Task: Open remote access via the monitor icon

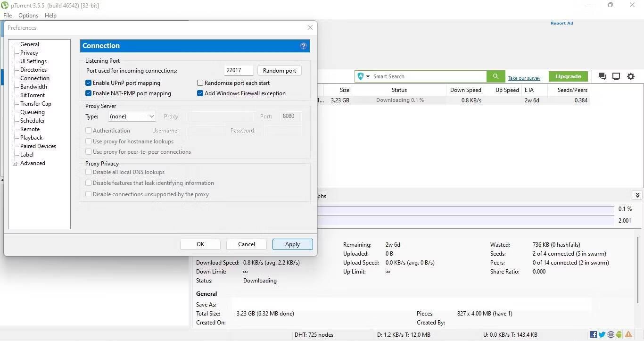Action: (616, 76)
